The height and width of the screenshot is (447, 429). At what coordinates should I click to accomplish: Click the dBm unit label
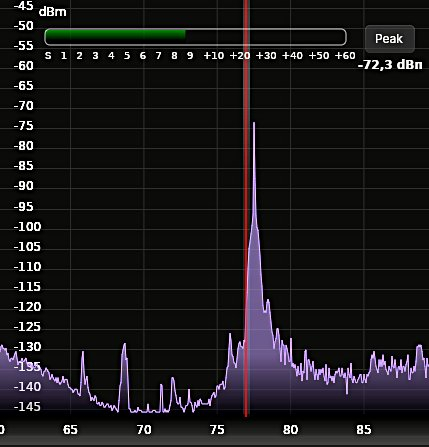[53, 12]
